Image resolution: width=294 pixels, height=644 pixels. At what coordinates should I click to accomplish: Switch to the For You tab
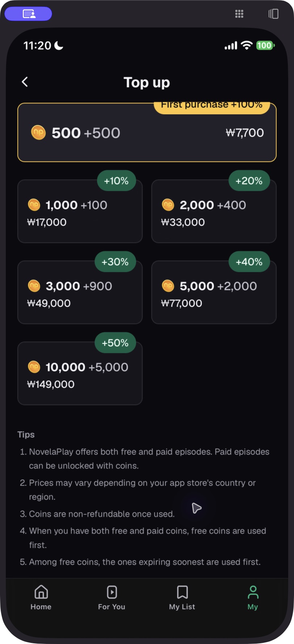click(x=112, y=598)
